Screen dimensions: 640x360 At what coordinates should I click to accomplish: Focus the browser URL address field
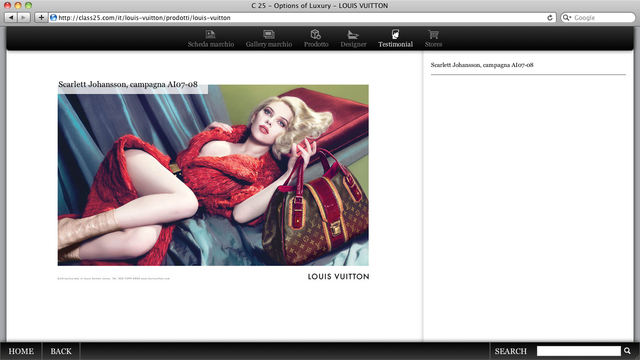coord(302,18)
